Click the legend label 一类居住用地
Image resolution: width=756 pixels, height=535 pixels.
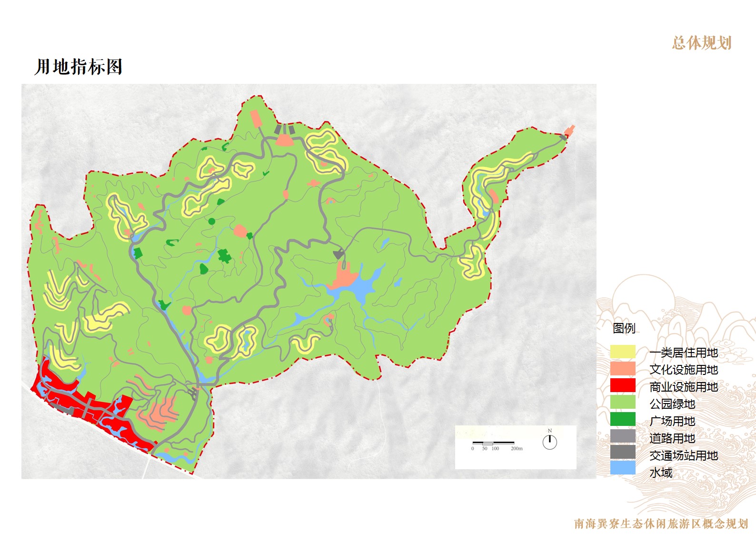pyautogui.click(x=684, y=353)
